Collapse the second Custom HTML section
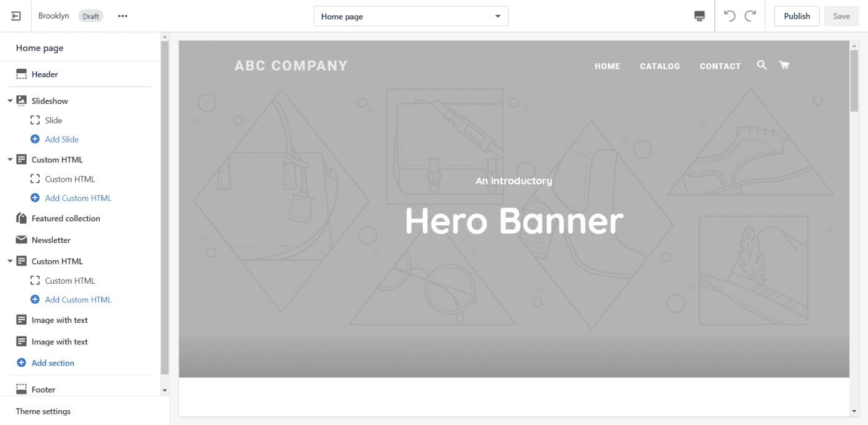The height and width of the screenshot is (425, 868). (10, 261)
